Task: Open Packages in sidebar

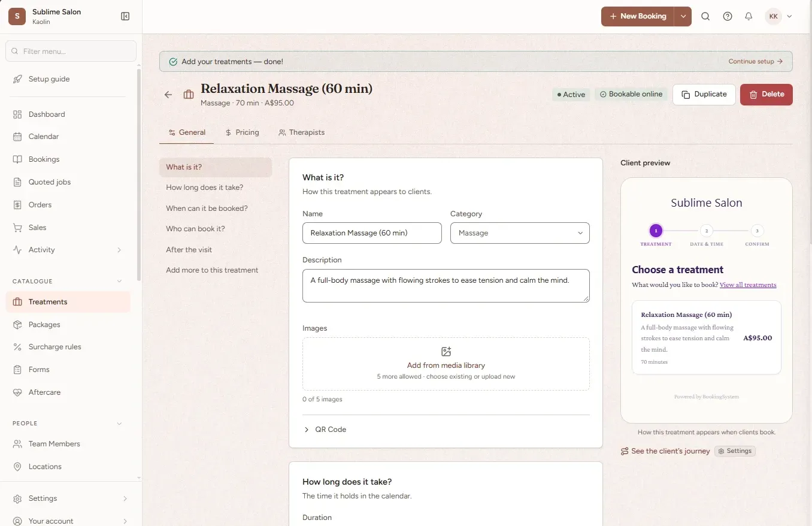Action: (x=68, y=325)
